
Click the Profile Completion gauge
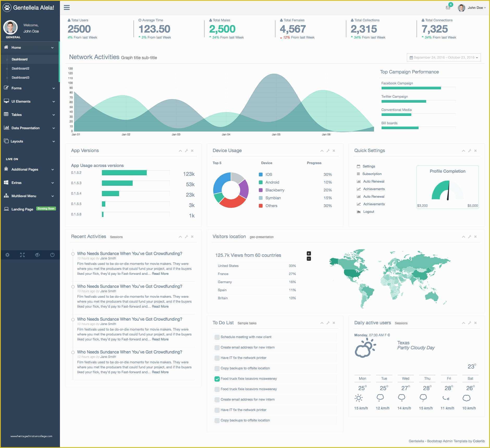pos(448,190)
